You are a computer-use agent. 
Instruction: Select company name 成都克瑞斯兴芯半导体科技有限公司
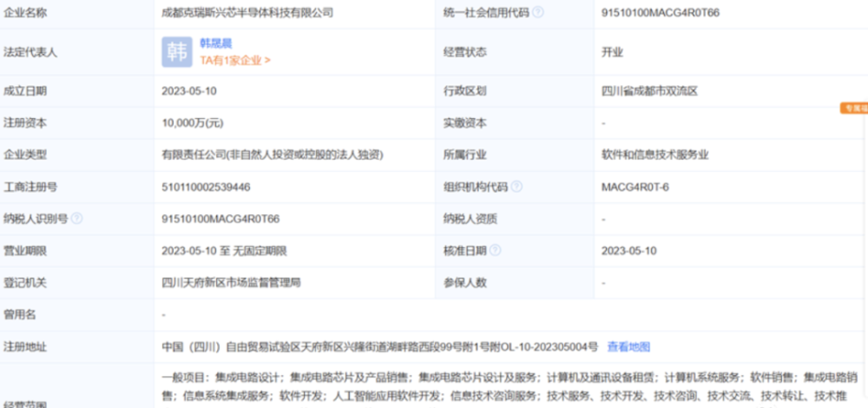pyautogui.click(x=247, y=12)
